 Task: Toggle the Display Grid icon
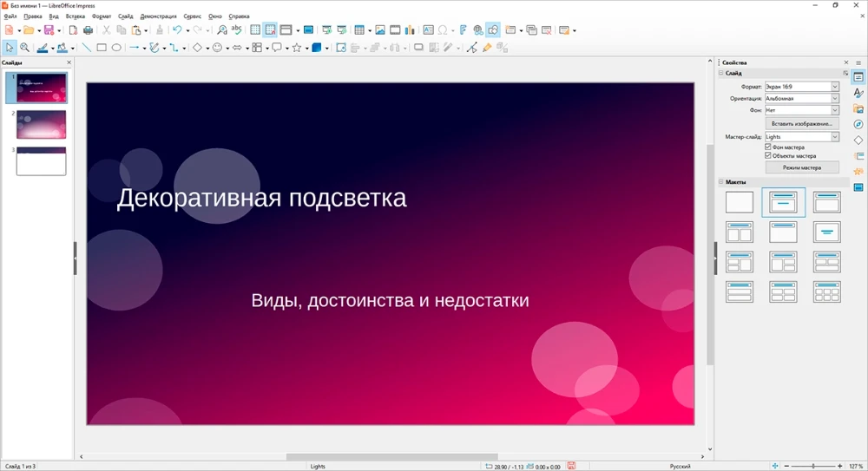click(255, 29)
